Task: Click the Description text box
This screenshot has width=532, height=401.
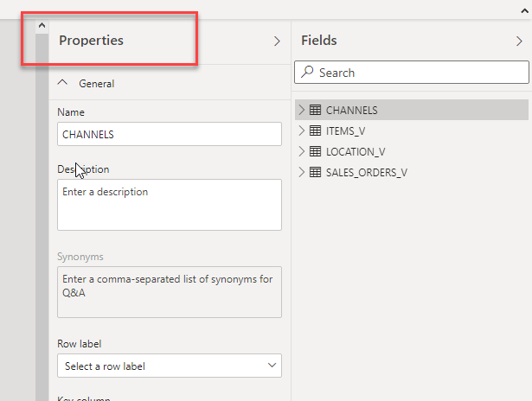Action: click(170, 205)
